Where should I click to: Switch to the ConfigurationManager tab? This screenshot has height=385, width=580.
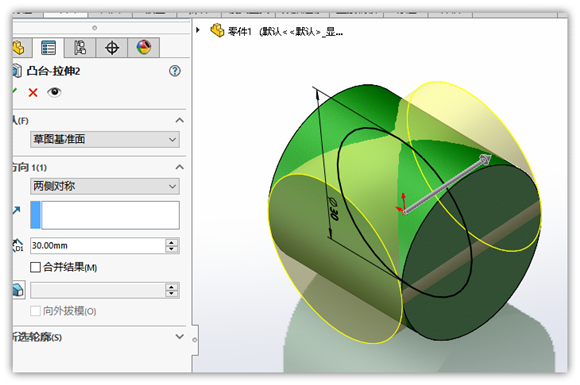click(80, 48)
